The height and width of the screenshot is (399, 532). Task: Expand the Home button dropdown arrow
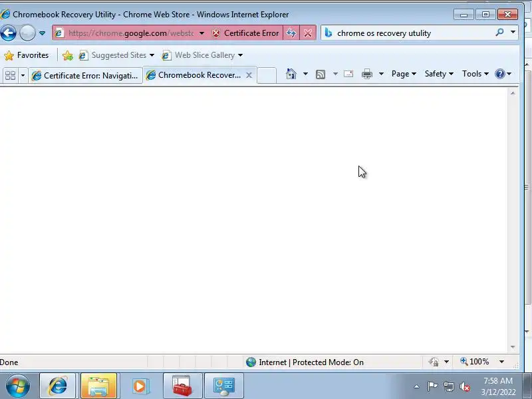305,74
